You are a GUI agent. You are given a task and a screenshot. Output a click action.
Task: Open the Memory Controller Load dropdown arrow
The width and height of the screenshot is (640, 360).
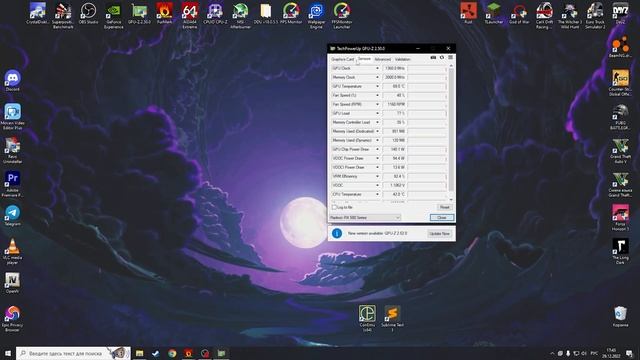[377, 122]
